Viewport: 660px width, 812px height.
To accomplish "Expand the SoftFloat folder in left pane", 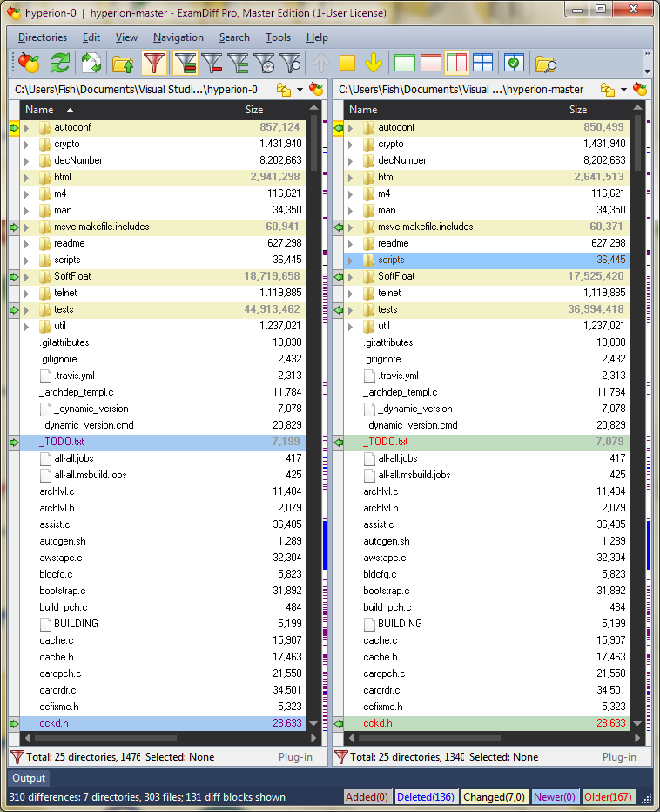I will tap(26, 277).
